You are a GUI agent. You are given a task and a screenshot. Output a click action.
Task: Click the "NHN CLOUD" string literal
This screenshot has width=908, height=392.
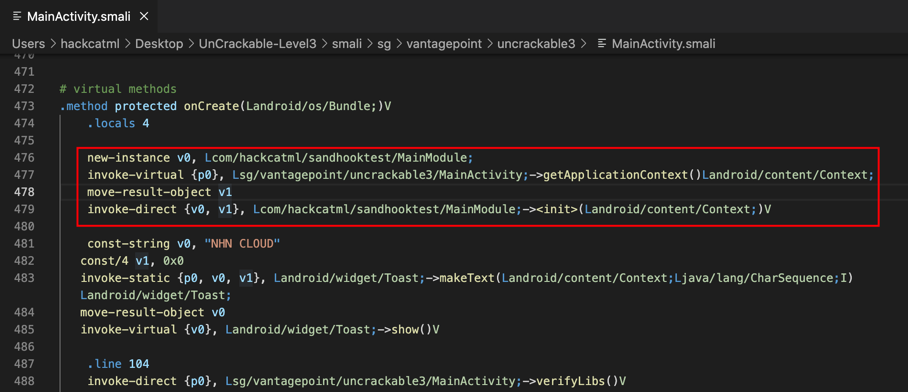242,244
